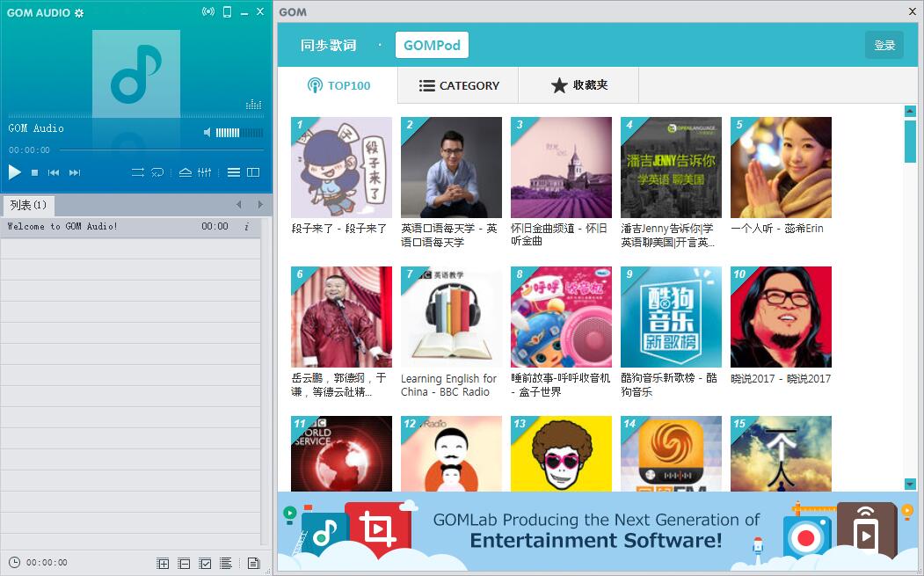Click the 晓说2017 title link

click(781, 378)
